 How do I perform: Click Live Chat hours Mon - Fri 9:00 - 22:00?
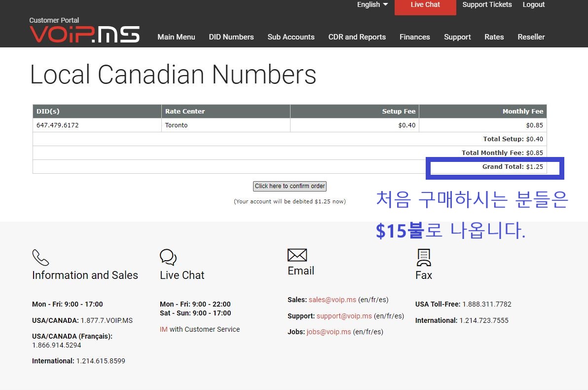pyautogui.click(x=195, y=304)
